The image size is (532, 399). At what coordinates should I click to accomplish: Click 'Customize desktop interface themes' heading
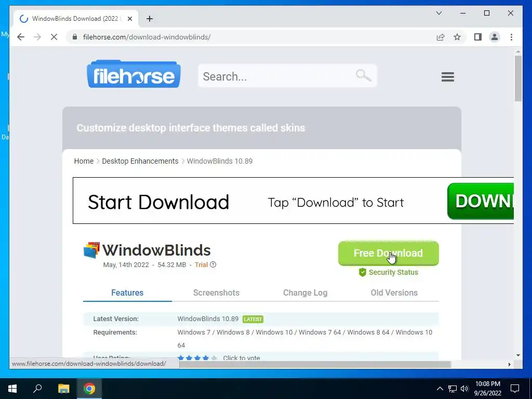[x=191, y=128]
